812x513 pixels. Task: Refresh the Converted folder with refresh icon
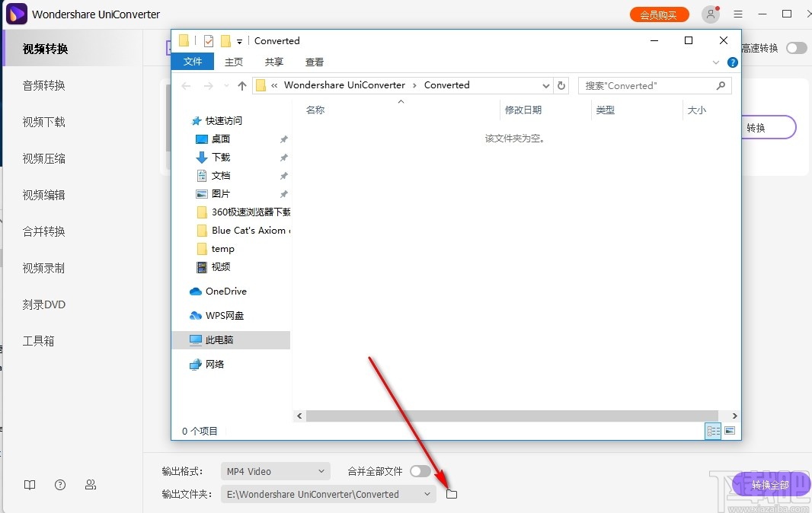[x=561, y=85]
